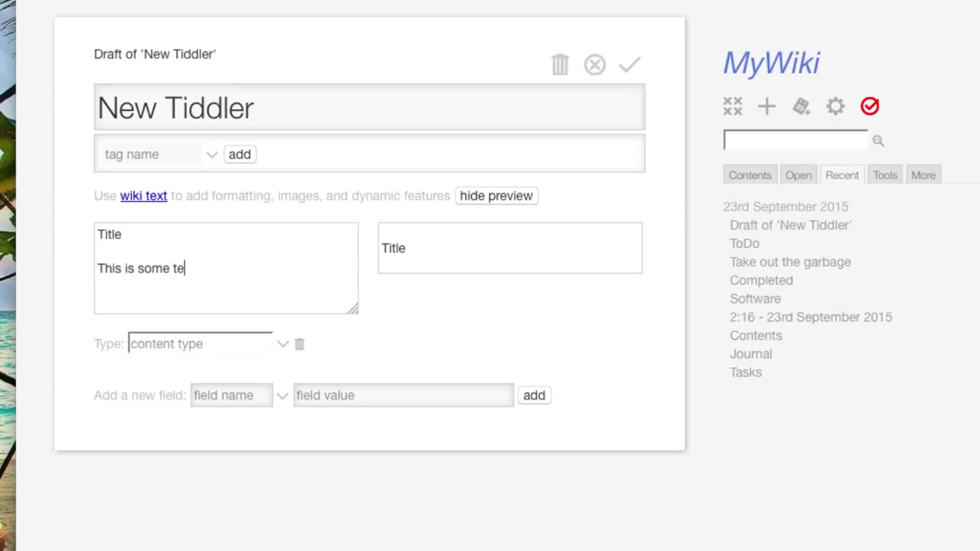The image size is (980, 551).
Task: Expand the tag name dropdown arrow
Action: [211, 155]
